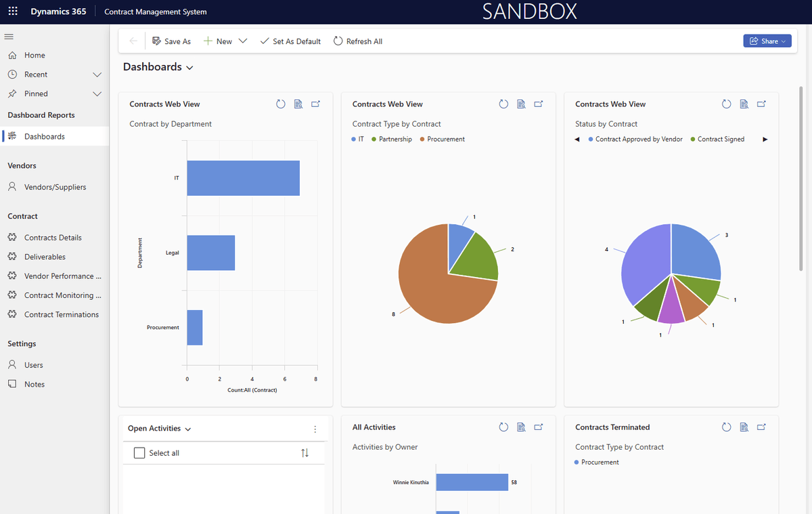This screenshot has height=514, width=812.
Task: Click the Set As Default button
Action: (x=290, y=41)
